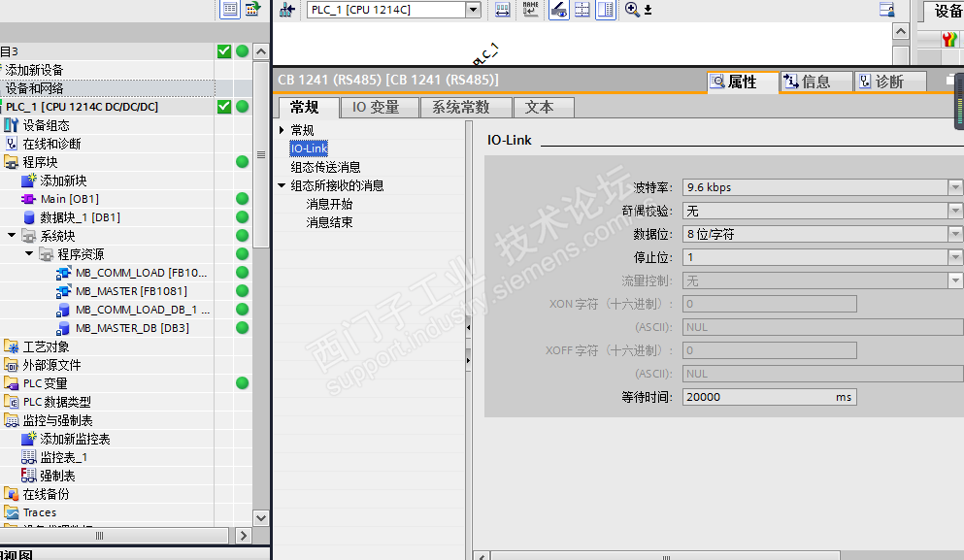Collapse the 组态所接收的消息 node
Image resolution: width=964 pixels, height=560 pixels.
coord(282,185)
